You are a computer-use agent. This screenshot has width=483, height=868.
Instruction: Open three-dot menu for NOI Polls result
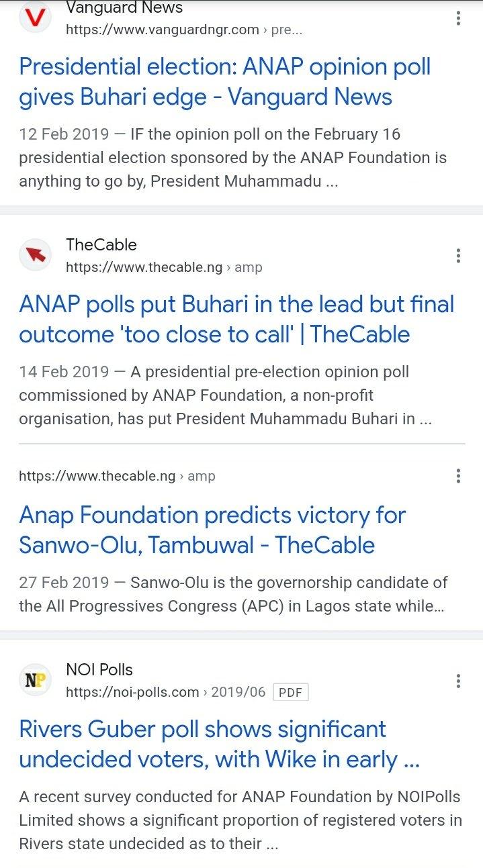click(x=458, y=681)
